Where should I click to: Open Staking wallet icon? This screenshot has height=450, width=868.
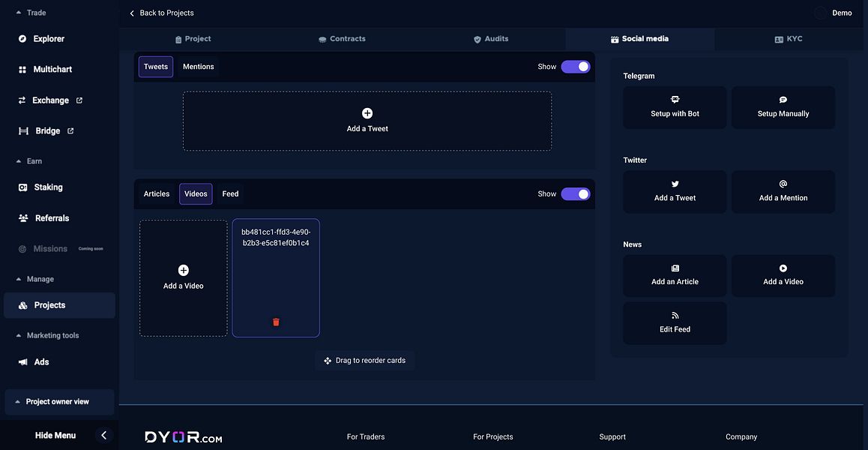22,187
